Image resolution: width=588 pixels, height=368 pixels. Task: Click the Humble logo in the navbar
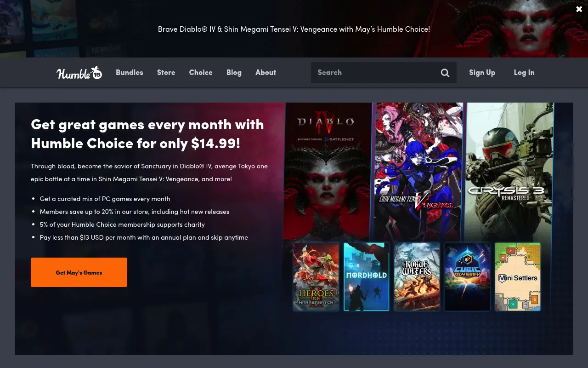coord(79,73)
